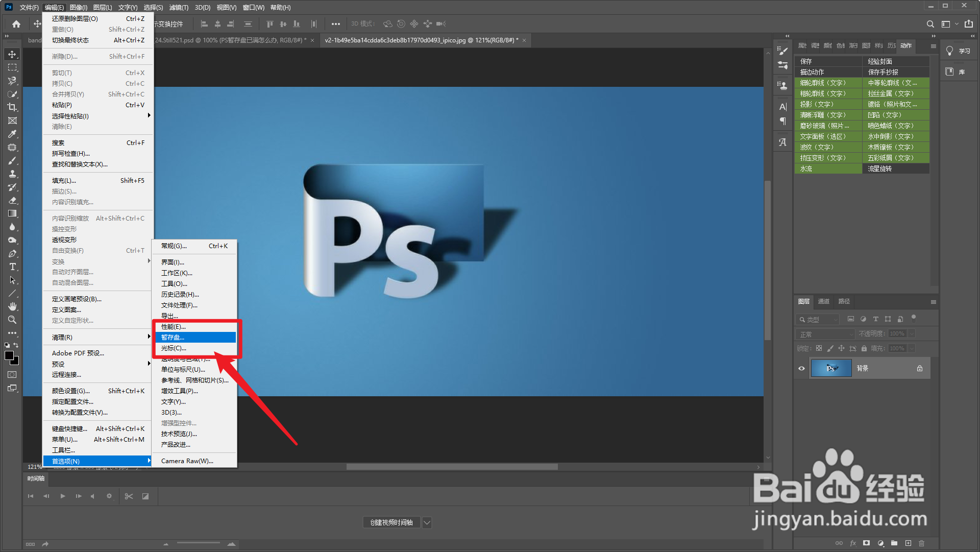Choose 光标(C)... in preferences submenu
Viewport: 980px width, 552px height.
(x=195, y=348)
